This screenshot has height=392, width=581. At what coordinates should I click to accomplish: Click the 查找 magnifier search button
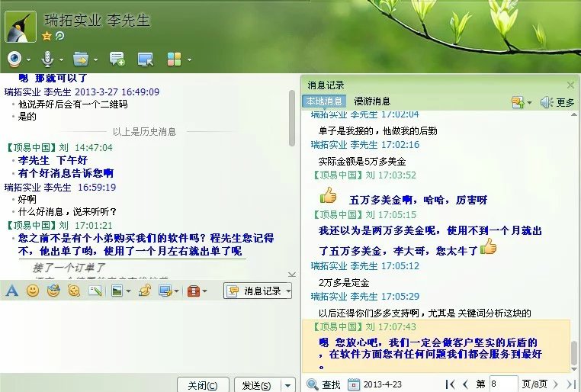[x=323, y=384]
